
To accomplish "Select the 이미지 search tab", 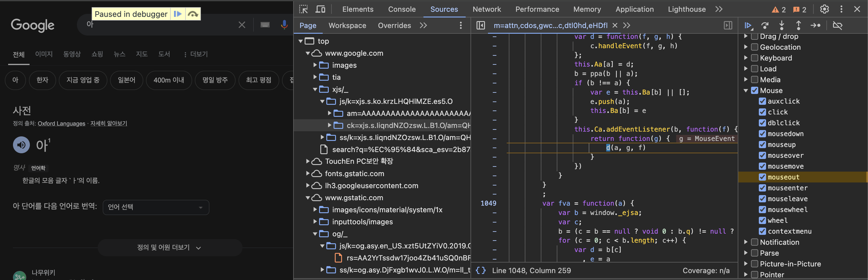I will (44, 54).
